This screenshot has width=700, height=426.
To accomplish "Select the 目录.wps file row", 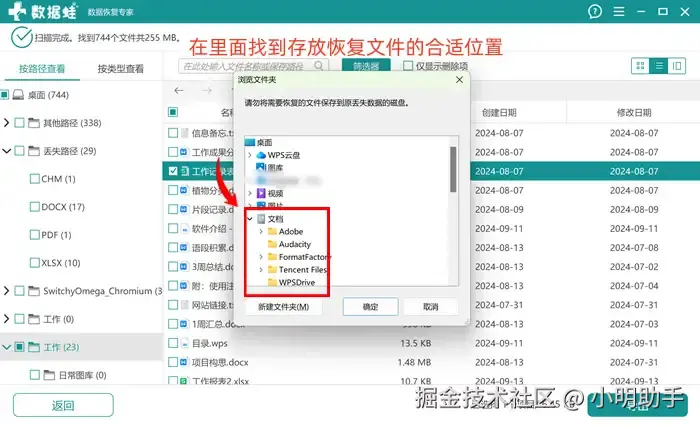I will pos(432,343).
